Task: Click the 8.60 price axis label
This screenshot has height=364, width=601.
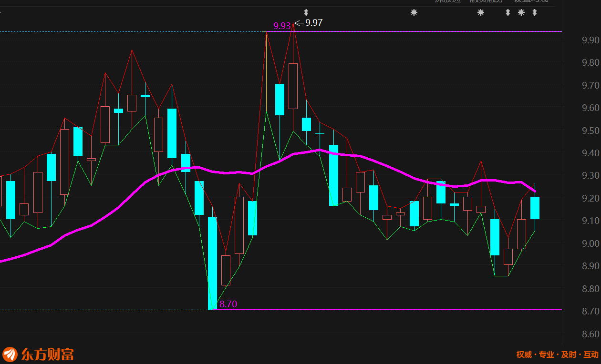Action: tap(591, 334)
